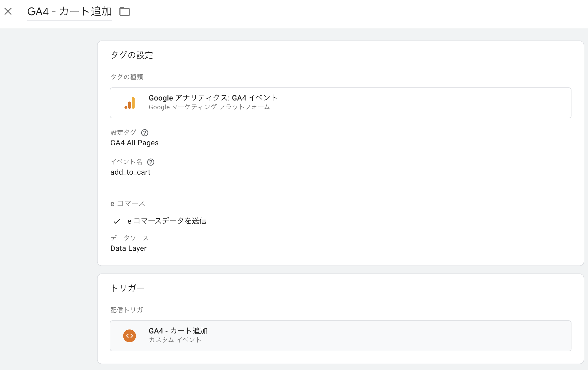Open the Google アナリティクス: GA4 イベント tag type card

click(340, 103)
